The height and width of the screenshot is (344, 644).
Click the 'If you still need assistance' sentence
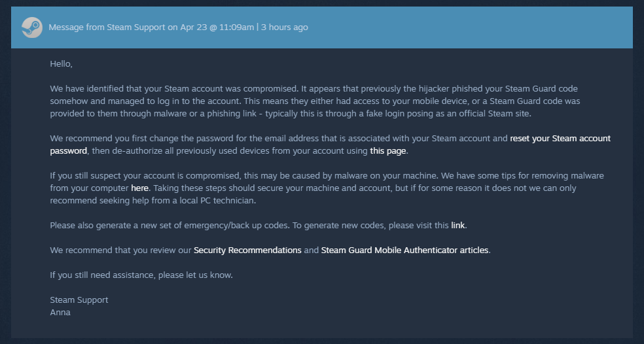pyautogui.click(x=141, y=275)
